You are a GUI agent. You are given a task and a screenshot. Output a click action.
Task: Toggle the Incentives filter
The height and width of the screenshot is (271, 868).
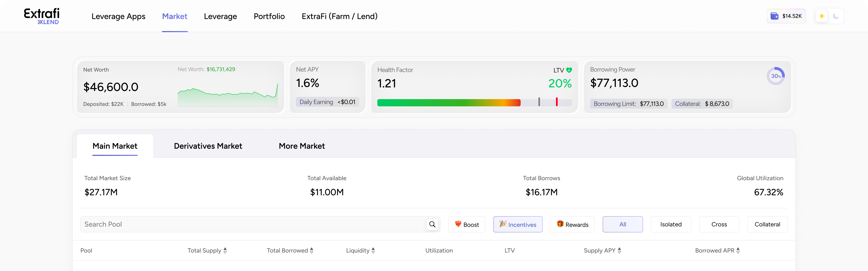tap(518, 224)
